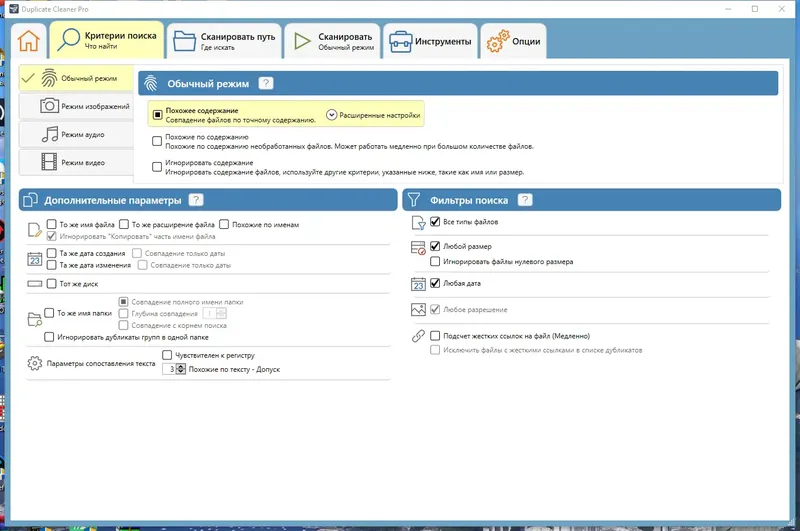The height and width of the screenshot is (531, 800).
Task: Click the play triangle icon in Сканировать tab
Action: point(302,41)
